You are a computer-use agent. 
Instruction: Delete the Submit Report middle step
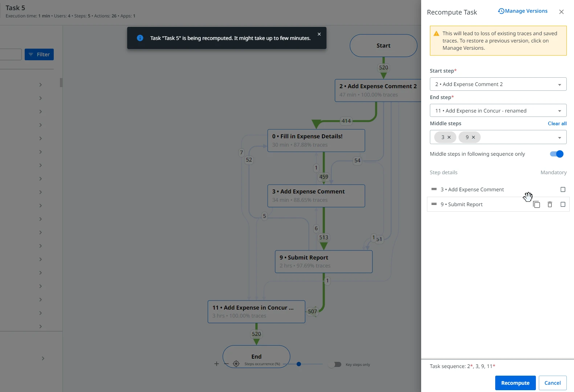pos(550,204)
